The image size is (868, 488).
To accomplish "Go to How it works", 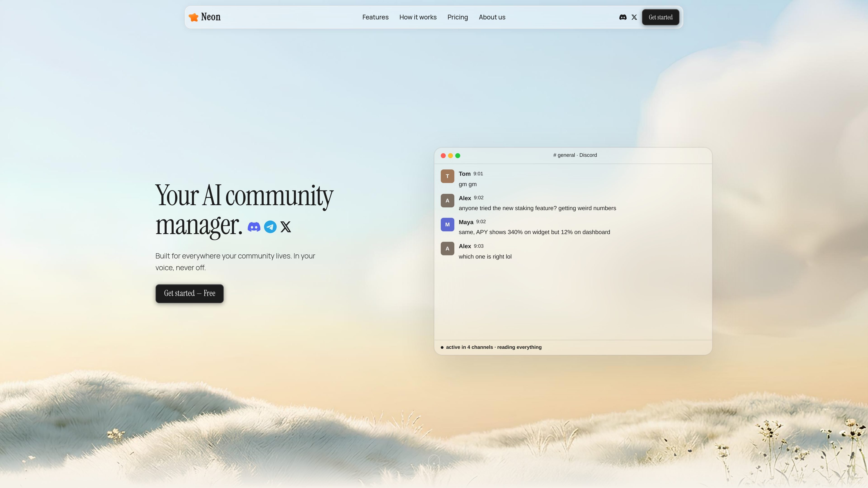I will point(418,17).
